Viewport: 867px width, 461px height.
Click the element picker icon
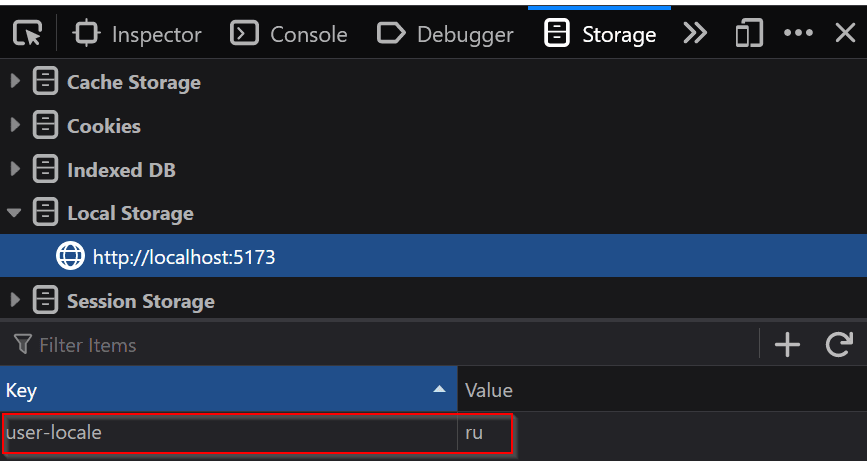click(x=28, y=34)
